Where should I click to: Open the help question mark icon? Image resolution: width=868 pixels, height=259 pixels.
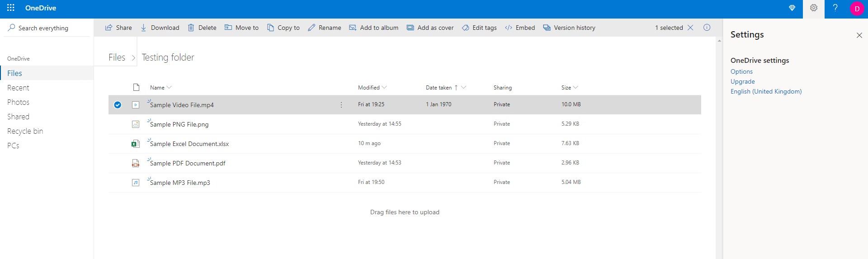[835, 8]
